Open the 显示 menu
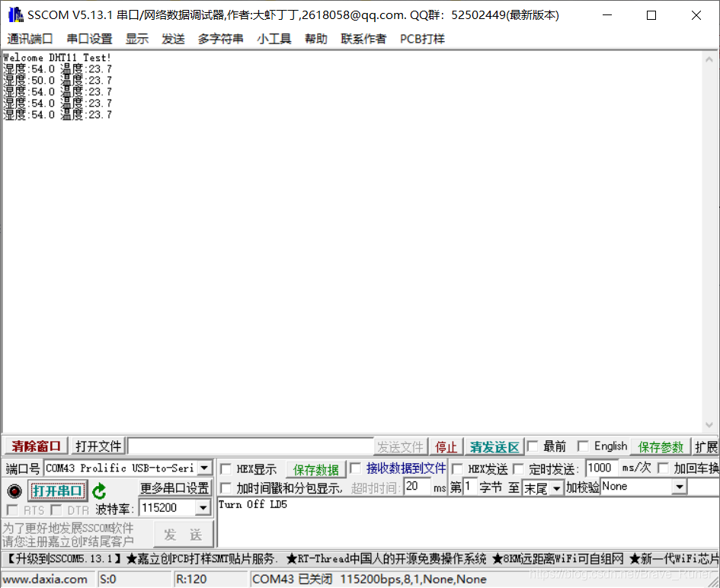Screen dimensions: 720x588 [x=137, y=39]
